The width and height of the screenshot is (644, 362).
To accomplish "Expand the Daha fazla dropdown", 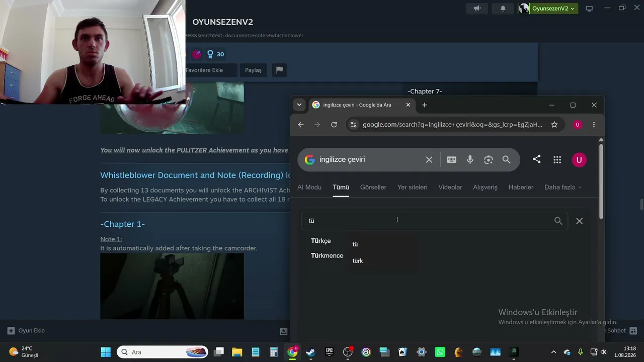I will [x=562, y=187].
